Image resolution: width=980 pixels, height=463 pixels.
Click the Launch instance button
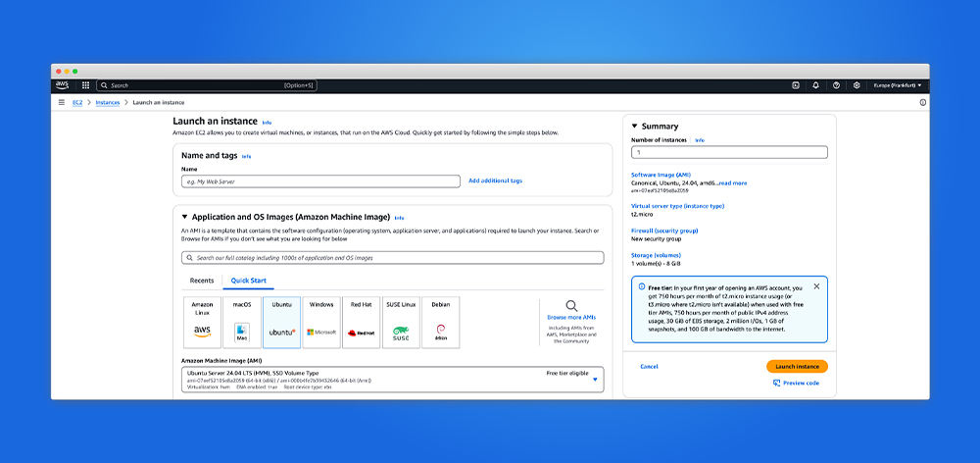(797, 367)
